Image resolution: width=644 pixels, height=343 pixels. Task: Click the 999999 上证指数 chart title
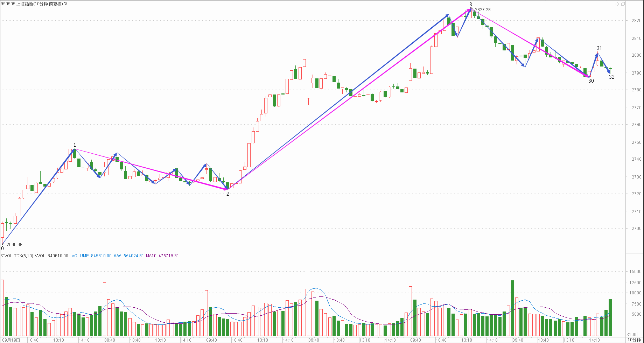click(31, 4)
